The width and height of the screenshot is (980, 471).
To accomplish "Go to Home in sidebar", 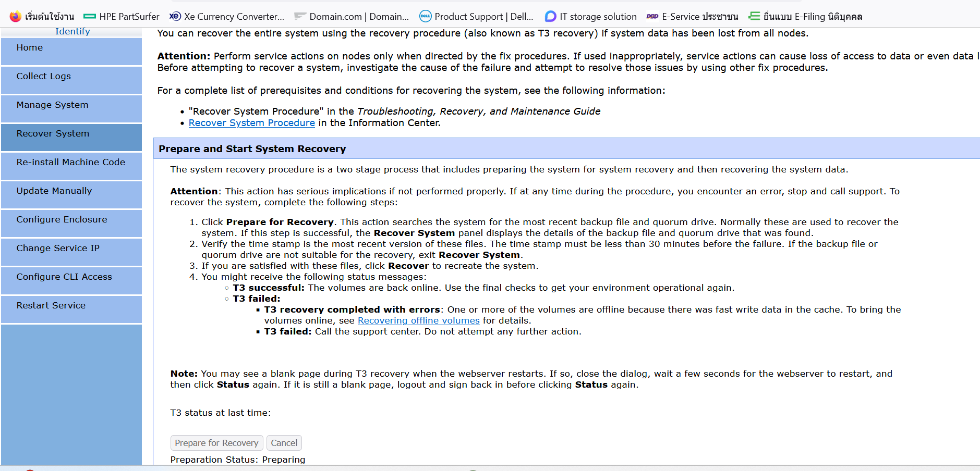I will (71, 51).
